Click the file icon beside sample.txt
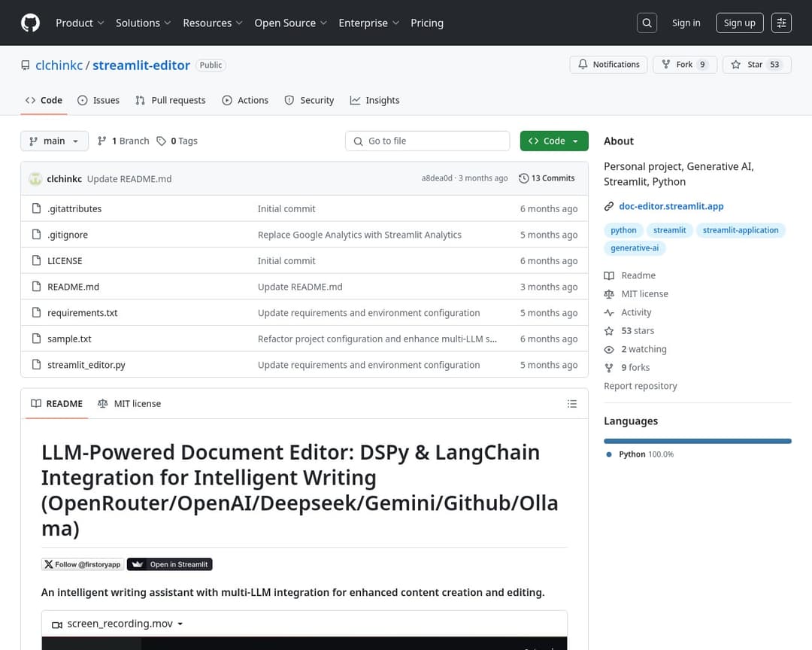Image resolution: width=812 pixels, height=650 pixels. click(x=36, y=339)
